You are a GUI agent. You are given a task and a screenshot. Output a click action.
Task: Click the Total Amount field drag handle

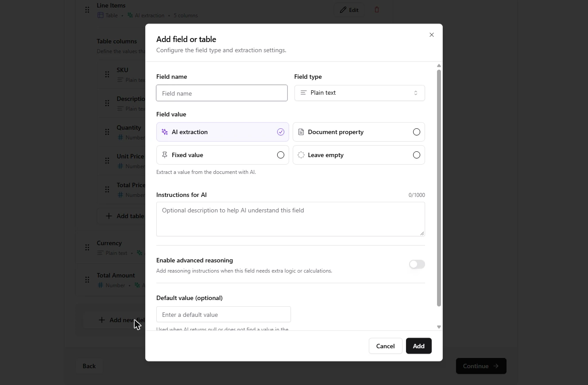87,280
